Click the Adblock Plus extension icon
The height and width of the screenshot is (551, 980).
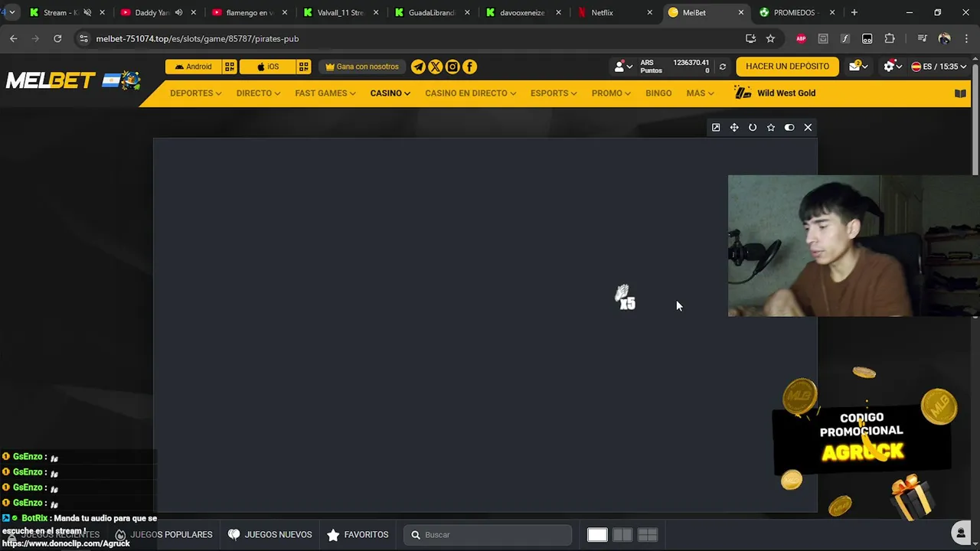(801, 38)
